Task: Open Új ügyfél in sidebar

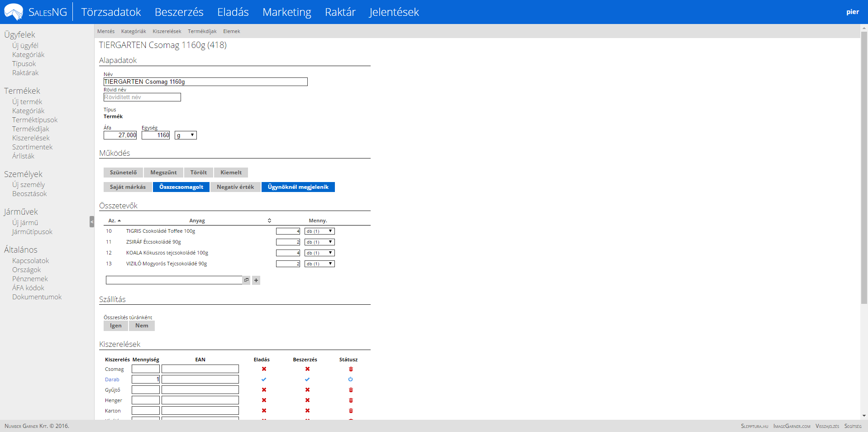Action: [x=25, y=46]
